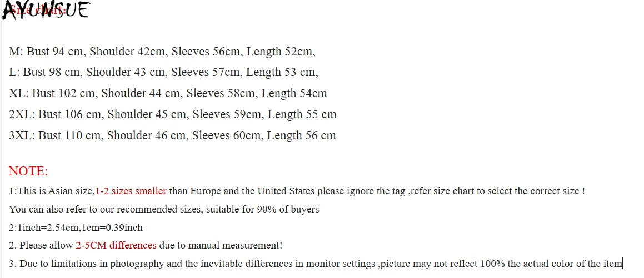
Task: Click the XL size measurements row
Action: click(x=168, y=93)
